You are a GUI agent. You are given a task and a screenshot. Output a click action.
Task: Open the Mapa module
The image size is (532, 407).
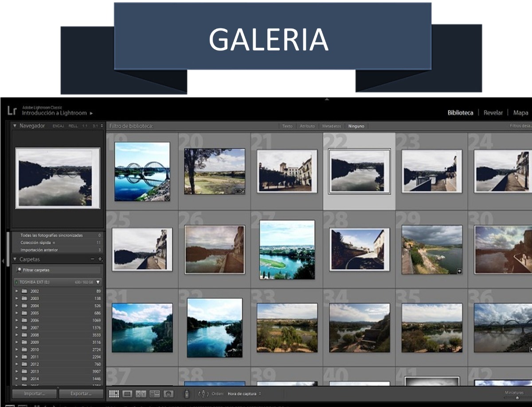520,112
